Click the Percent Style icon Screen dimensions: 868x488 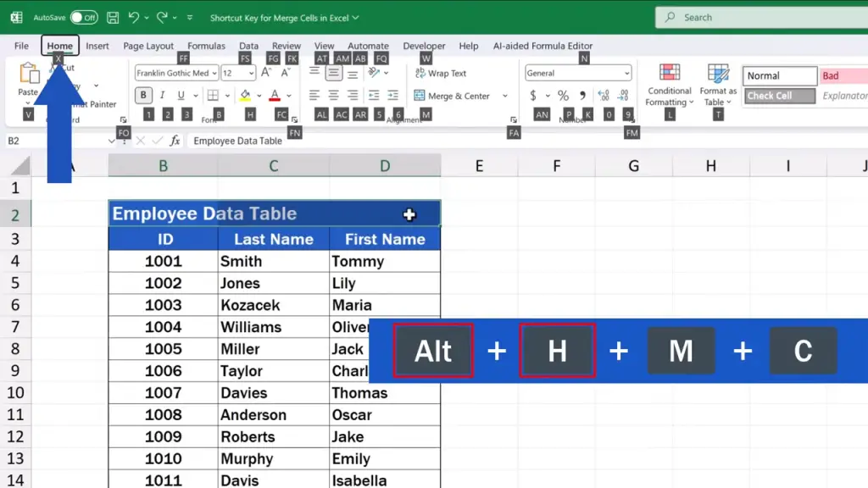563,96
